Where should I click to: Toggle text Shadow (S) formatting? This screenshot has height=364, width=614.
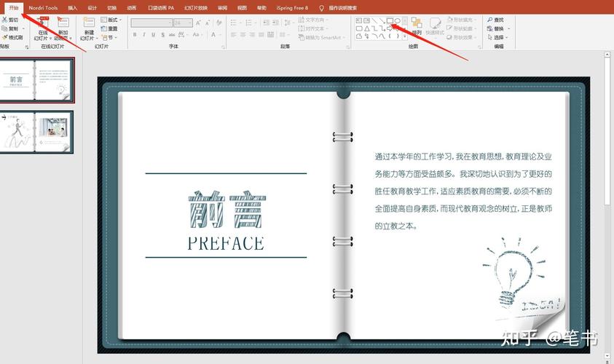point(162,35)
